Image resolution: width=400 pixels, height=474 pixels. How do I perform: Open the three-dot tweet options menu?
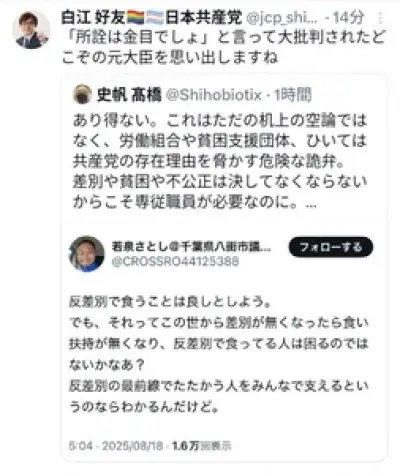pyautogui.click(x=380, y=18)
